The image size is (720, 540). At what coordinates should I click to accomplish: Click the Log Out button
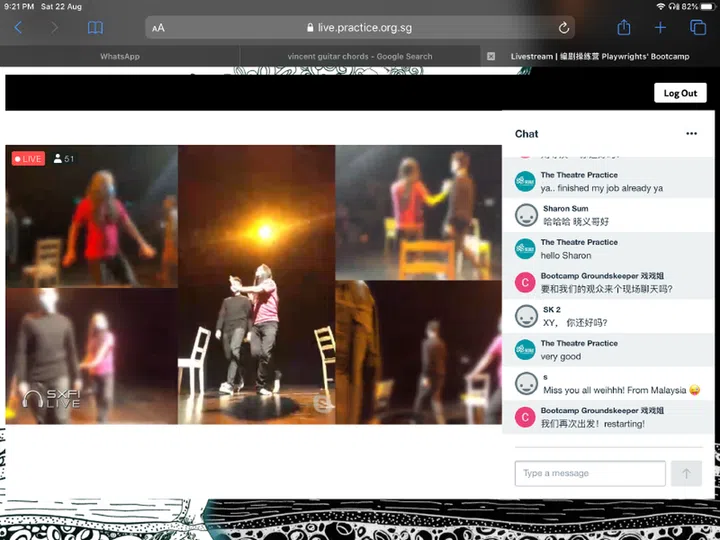tap(680, 93)
